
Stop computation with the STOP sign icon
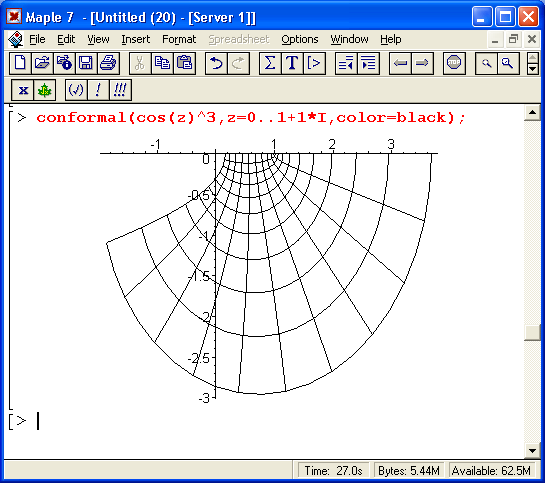[x=454, y=63]
